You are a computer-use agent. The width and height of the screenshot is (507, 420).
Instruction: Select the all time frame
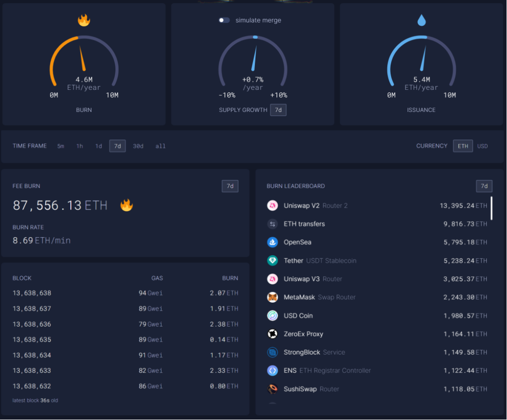161,146
